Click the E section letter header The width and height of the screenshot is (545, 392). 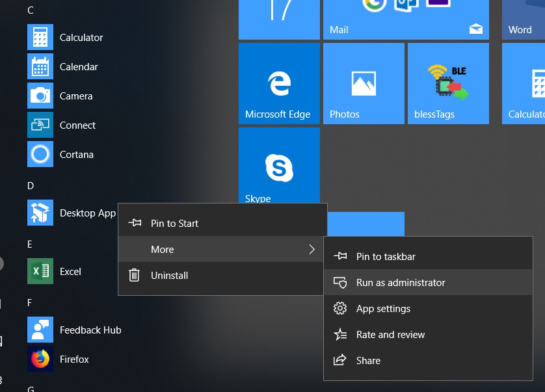[x=30, y=244]
